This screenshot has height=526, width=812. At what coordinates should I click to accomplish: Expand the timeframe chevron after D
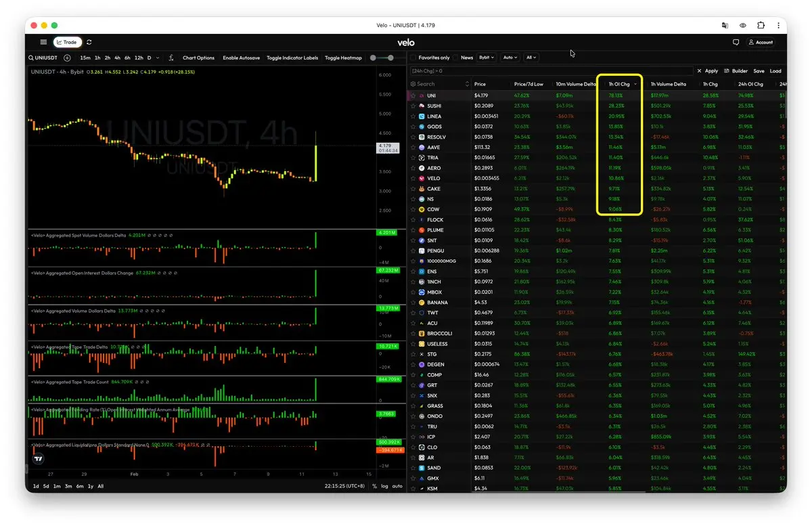[158, 58]
